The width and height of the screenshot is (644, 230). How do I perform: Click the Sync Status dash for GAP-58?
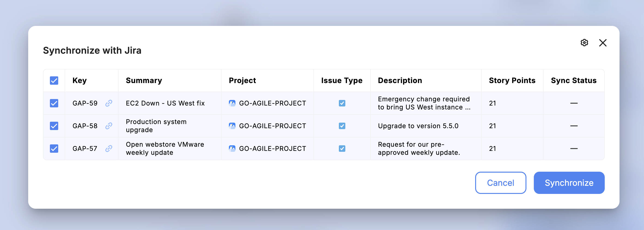coord(574,126)
